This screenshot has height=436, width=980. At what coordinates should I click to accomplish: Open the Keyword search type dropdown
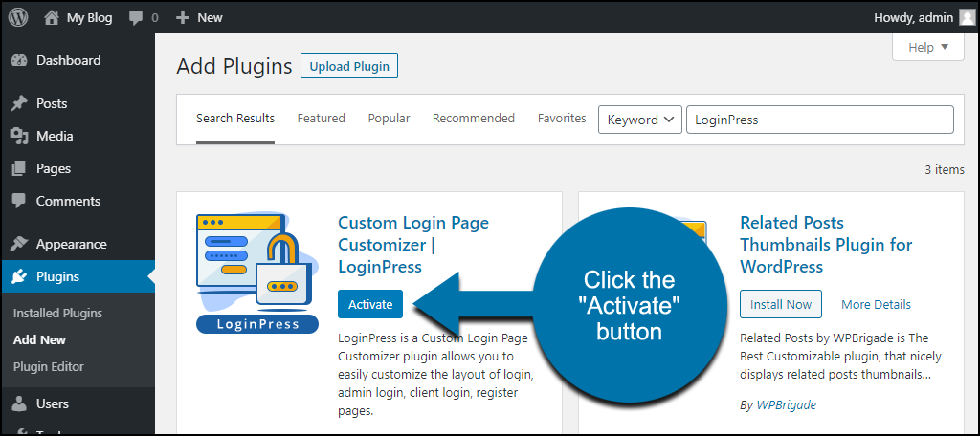[x=640, y=120]
